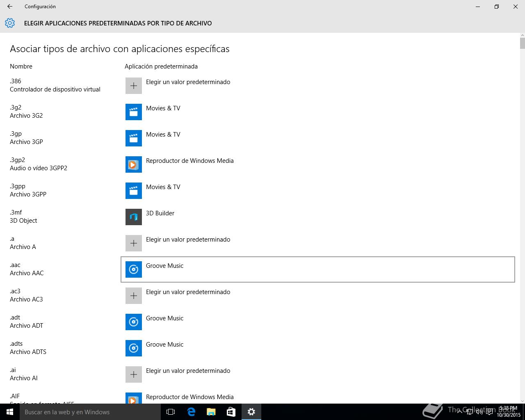525x420 pixels.
Task: Click Movies & TV icon for .3g2
Action: pos(134,112)
